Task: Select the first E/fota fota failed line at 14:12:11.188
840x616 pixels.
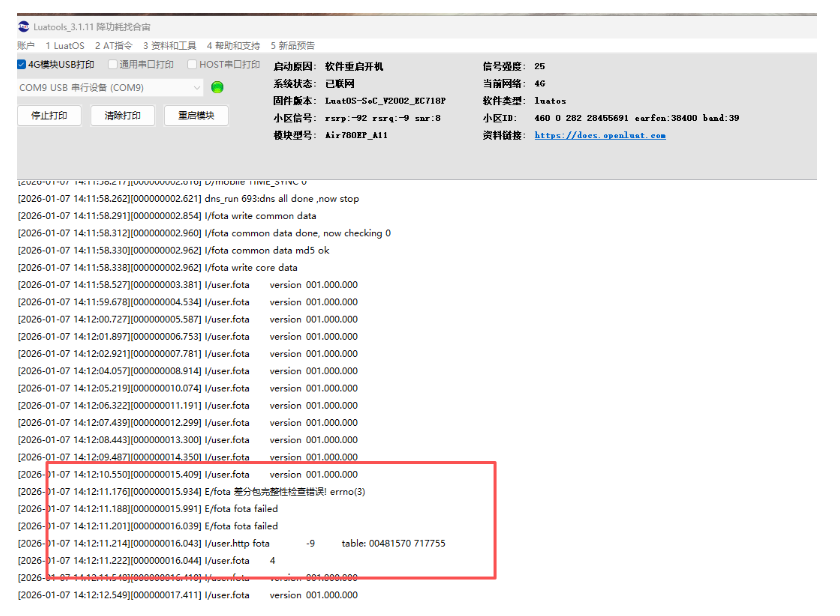Action: coord(148,509)
